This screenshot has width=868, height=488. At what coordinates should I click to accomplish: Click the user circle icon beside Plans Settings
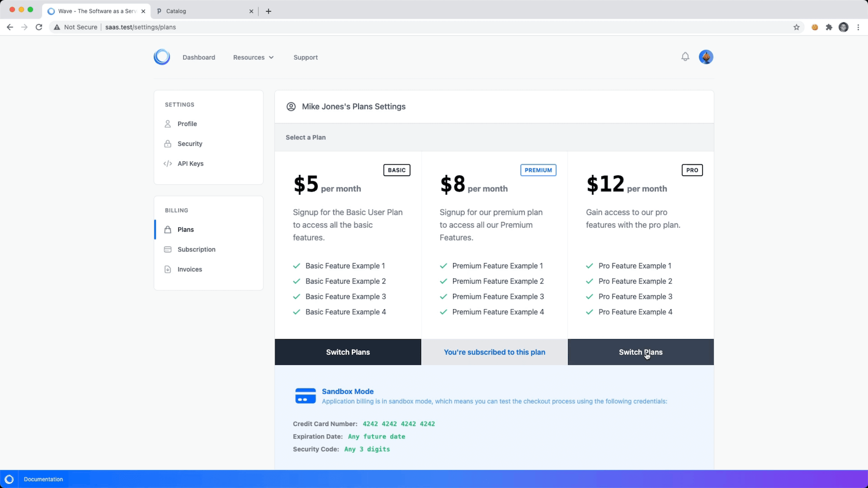tap(291, 106)
